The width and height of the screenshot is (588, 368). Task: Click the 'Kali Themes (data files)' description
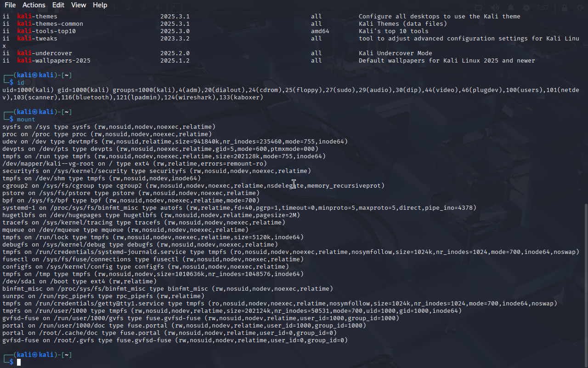point(403,24)
